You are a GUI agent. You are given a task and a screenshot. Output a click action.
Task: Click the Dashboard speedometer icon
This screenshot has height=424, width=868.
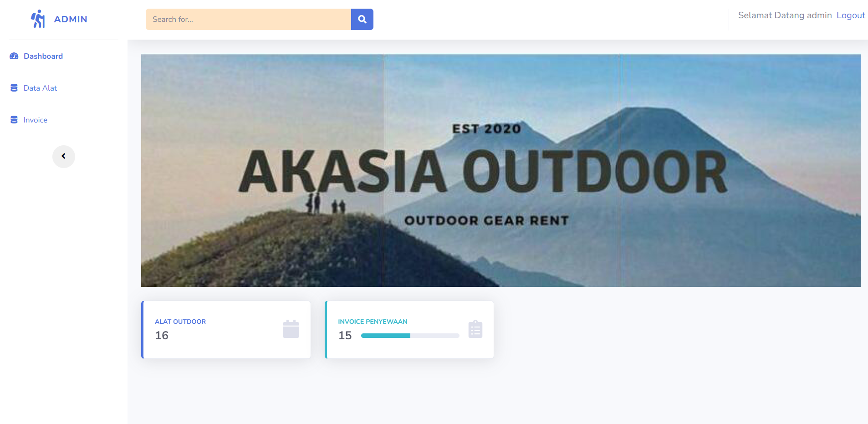point(14,56)
